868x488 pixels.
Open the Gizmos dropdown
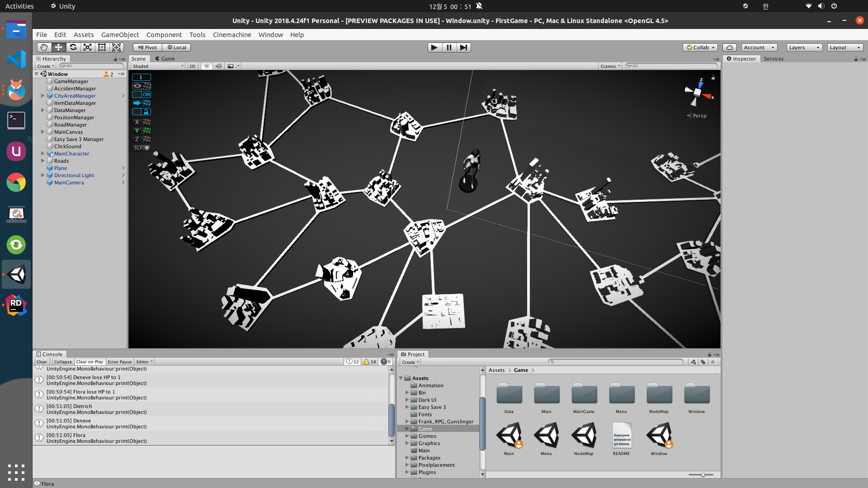tap(610, 66)
